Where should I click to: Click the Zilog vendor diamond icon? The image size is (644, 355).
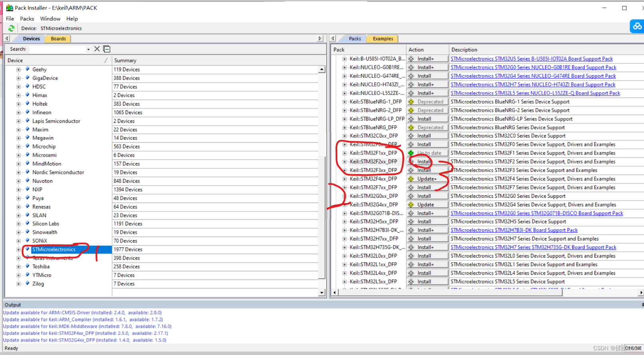(x=28, y=283)
